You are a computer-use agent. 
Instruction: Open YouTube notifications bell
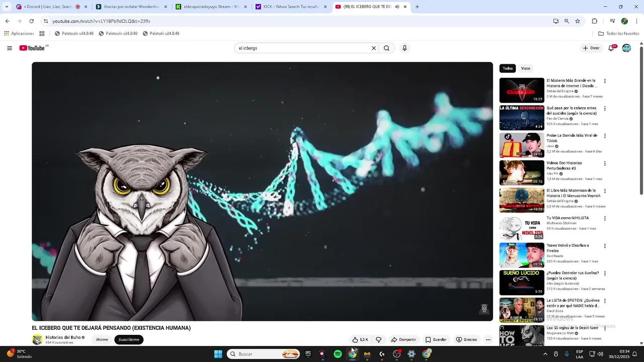[611, 48]
